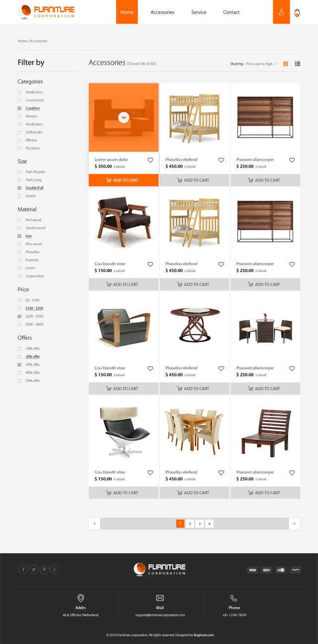Favorite the Lorem ipsum dolor product heart
The image size is (318, 644).
coord(150,160)
